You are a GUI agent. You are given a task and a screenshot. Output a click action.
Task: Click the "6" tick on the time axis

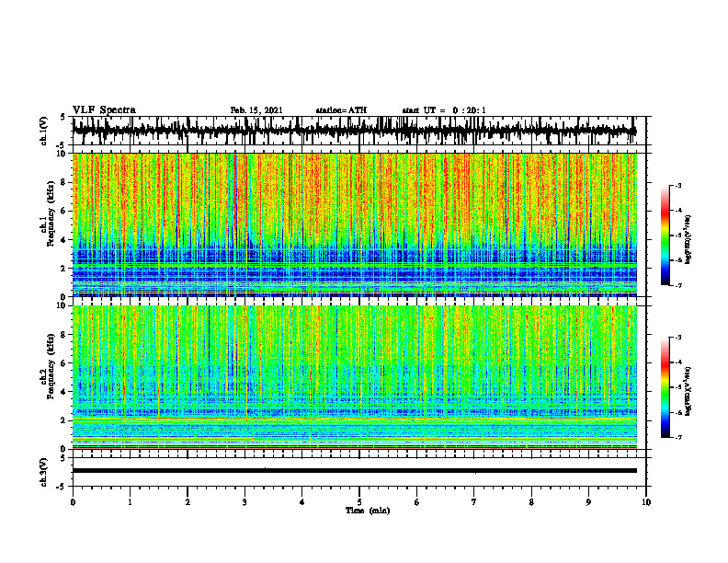(x=417, y=502)
